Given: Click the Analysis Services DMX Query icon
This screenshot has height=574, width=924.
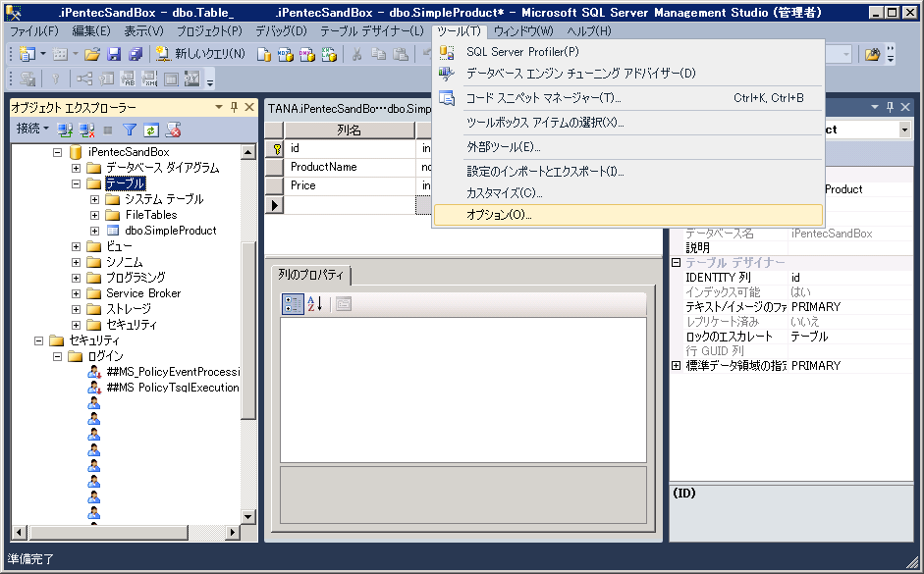Looking at the screenshot, I should pyautogui.click(x=307, y=55).
